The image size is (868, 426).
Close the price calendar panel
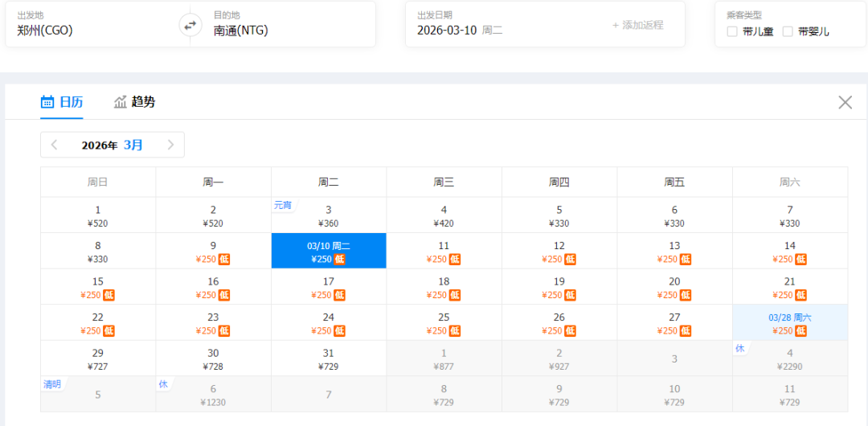pyautogui.click(x=845, y=102)
